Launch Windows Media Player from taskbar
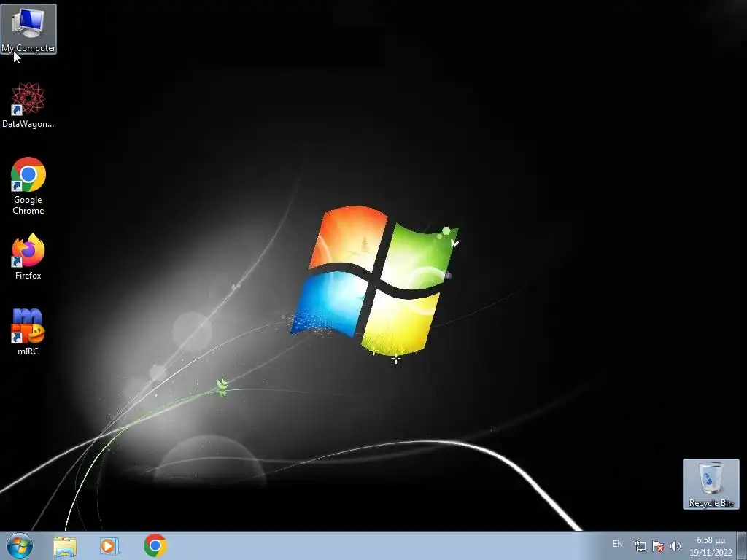 (x=109, y=546)
